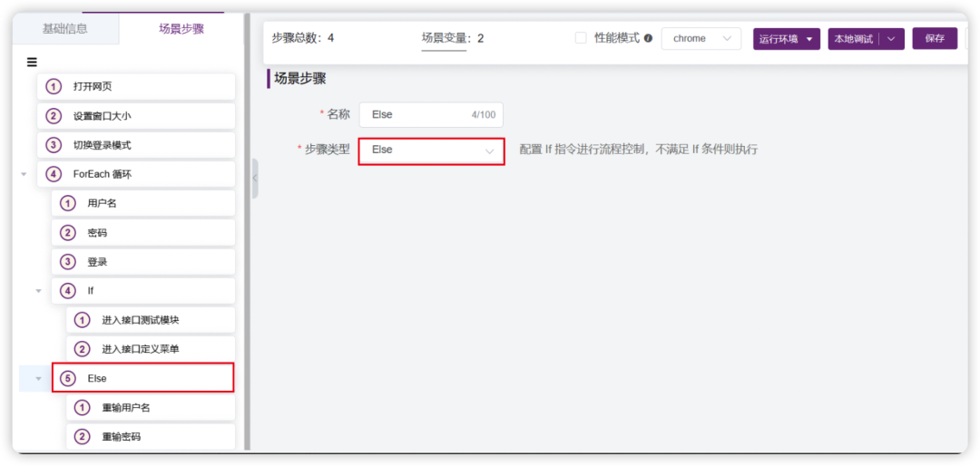
Task: Collapse the left panel with the splitter handle
Action: [x=254, y=178]
